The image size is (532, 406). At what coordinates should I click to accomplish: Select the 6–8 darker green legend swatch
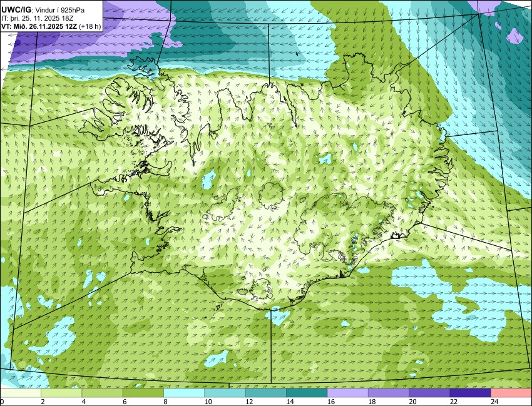pyautogui.click(x=143, y=393)
